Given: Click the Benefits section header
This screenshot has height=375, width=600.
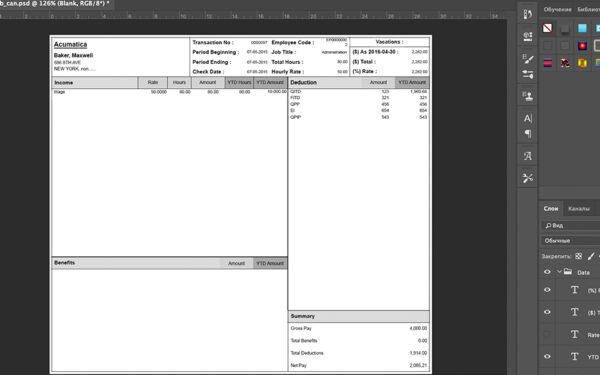Looking at the screenshot, I should pos(64,263).
